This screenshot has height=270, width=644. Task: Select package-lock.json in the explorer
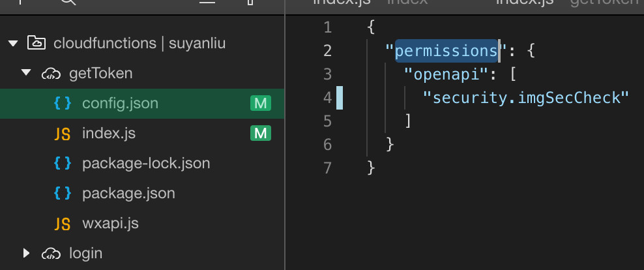(146, 164)
